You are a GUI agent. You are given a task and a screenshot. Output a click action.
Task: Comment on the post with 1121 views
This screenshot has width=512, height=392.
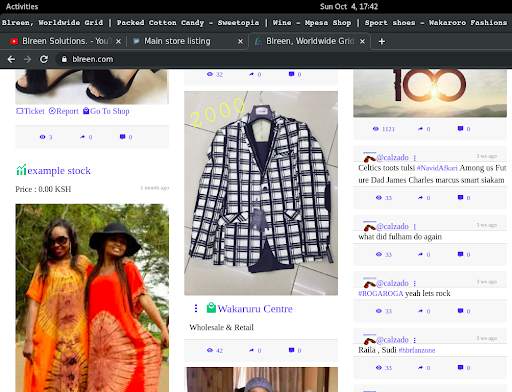[460, 129]
